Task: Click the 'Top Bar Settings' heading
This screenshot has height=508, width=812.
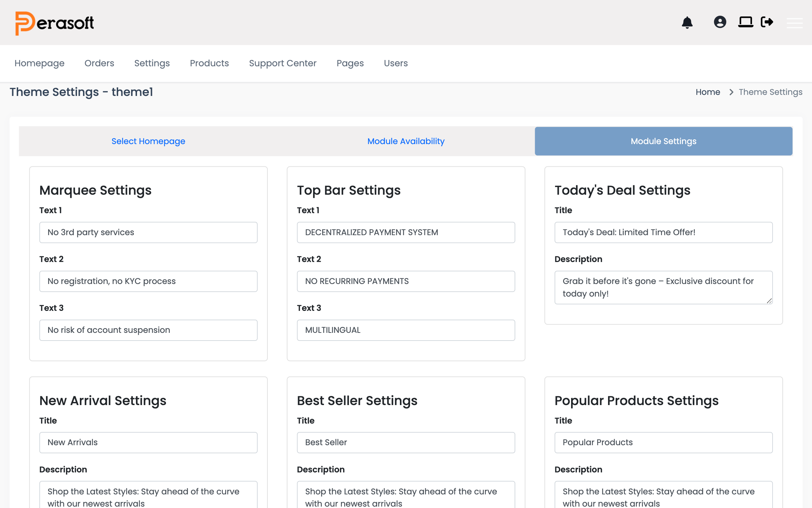Action: coord(349,190)
